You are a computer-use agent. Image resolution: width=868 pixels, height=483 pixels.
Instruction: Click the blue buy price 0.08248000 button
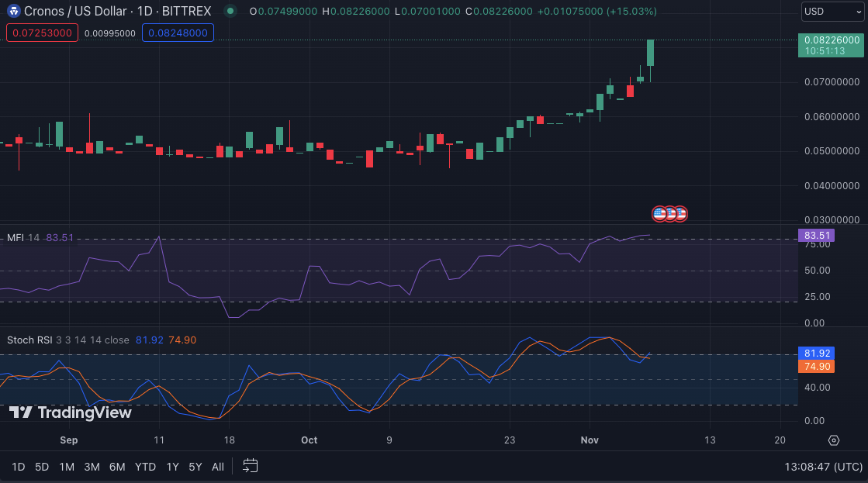click(178, 33)
